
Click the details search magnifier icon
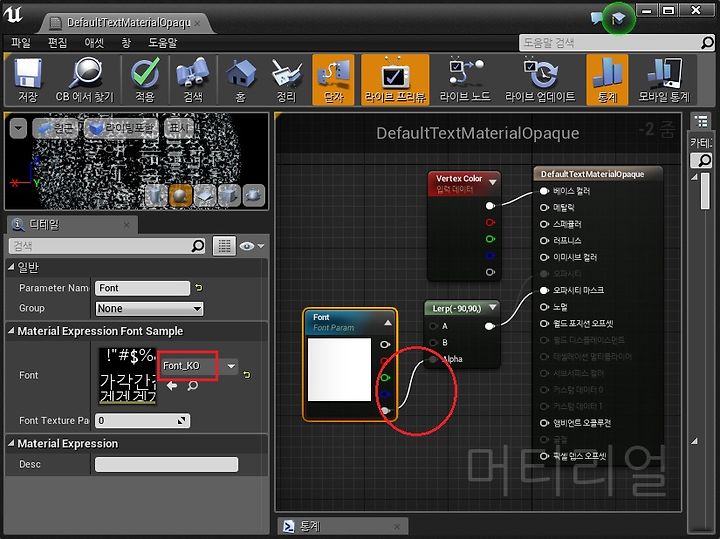(x=197, y=246)
